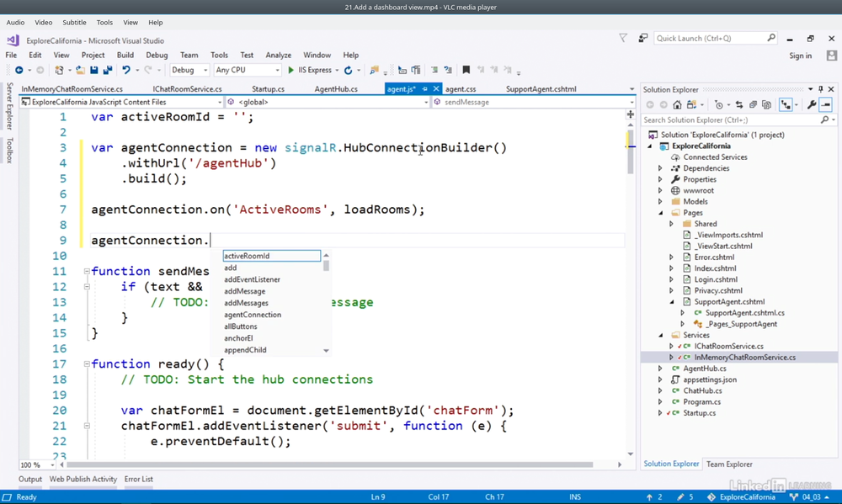Click the Open File folder icon
Viewport: 842px width, 504px height.
coord(80,70)
